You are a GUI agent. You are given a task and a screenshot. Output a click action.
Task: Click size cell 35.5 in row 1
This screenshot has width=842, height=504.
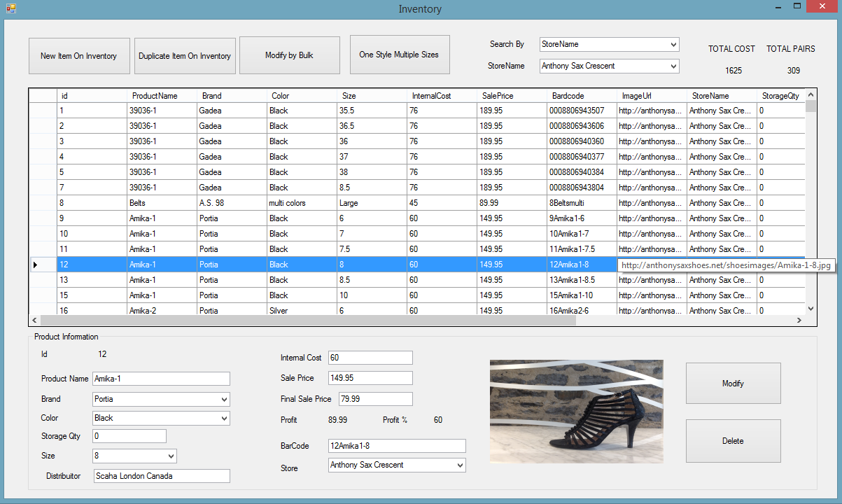pyautogui.click(x=372, y=111)
